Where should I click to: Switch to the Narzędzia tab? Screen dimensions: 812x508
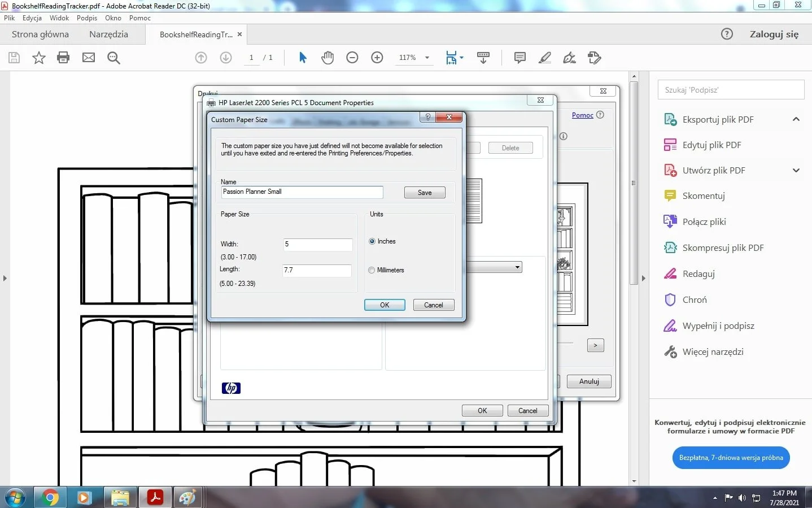tap(108, 34)
